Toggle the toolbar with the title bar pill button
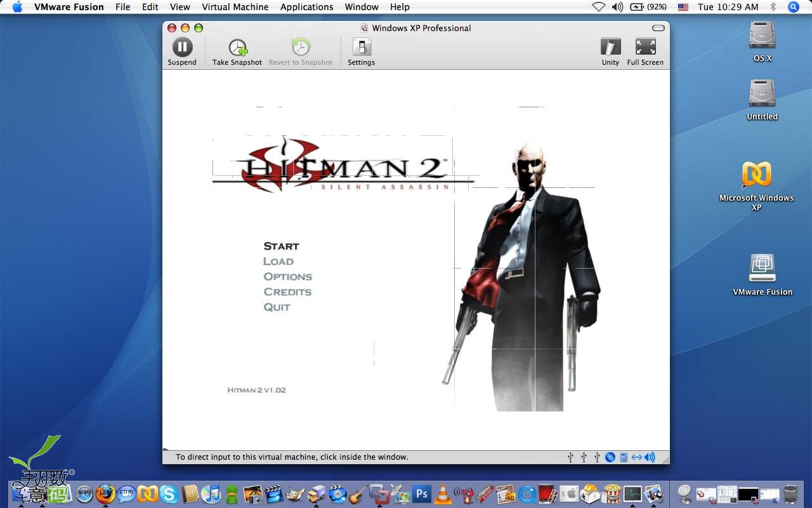Image resolution: width=812 pixels, height=508 pixels. 658,28
